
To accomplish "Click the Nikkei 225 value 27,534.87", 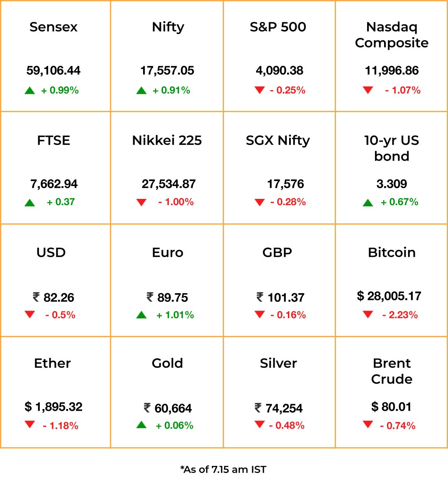I will pyautogui.click(x=168, y=184).
